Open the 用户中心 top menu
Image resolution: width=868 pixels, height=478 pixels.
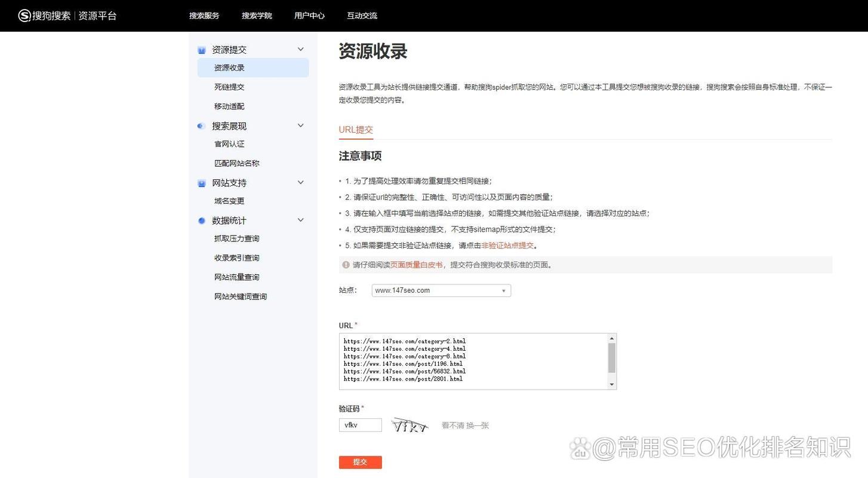[309, 16]
